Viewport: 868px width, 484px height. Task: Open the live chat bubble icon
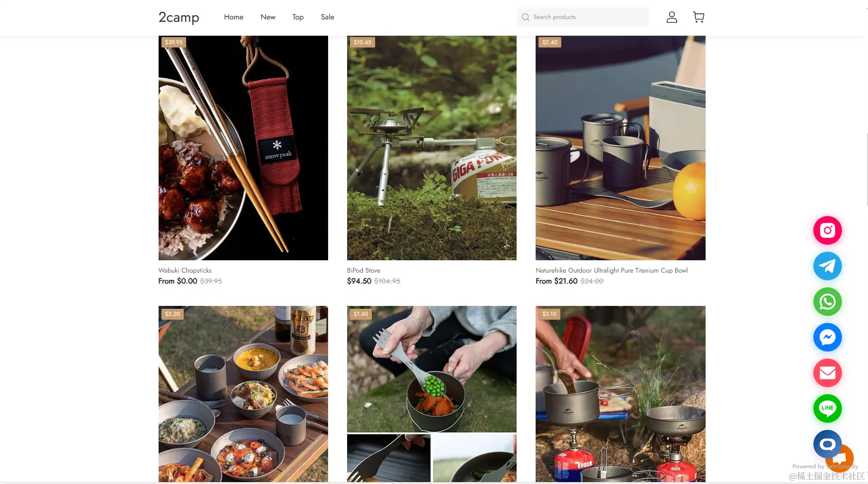[827, 444]
